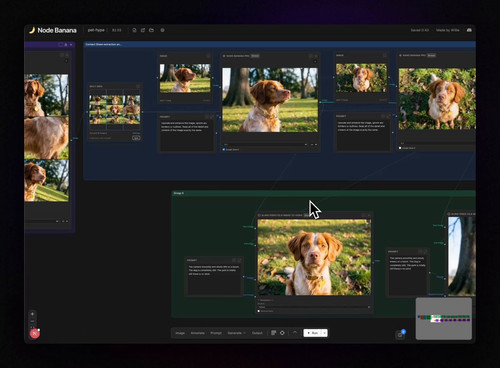The image size is (500, 368).
Task: Click the Group 4 title label
Action: pyautogui.click(x=179, y=193)
